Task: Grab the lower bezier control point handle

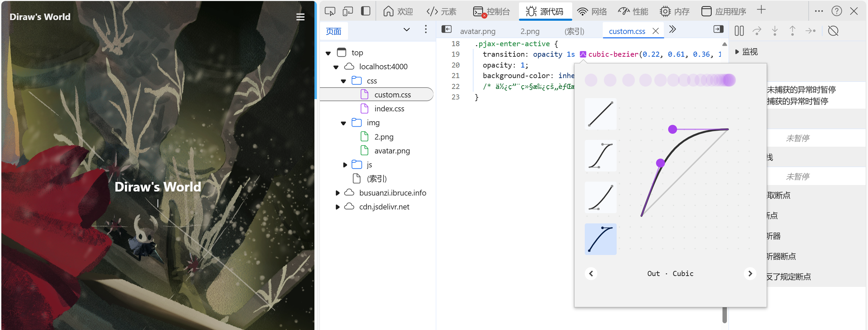Action: click(x=660, y=163)
